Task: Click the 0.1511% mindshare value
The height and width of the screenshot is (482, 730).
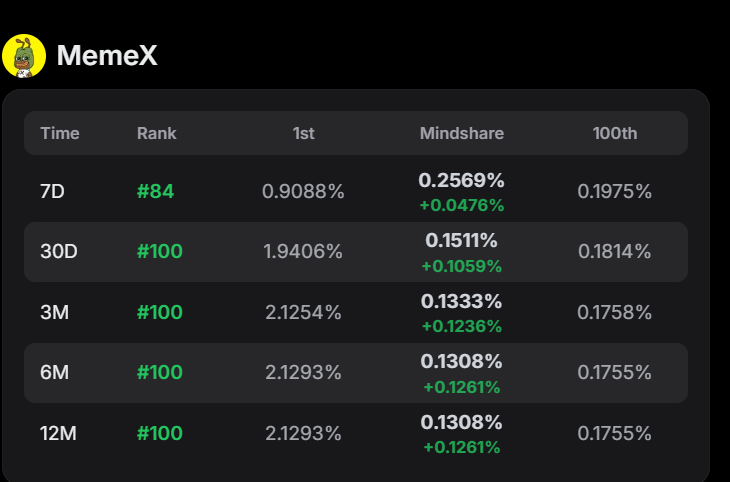Action: click(461, 240)
